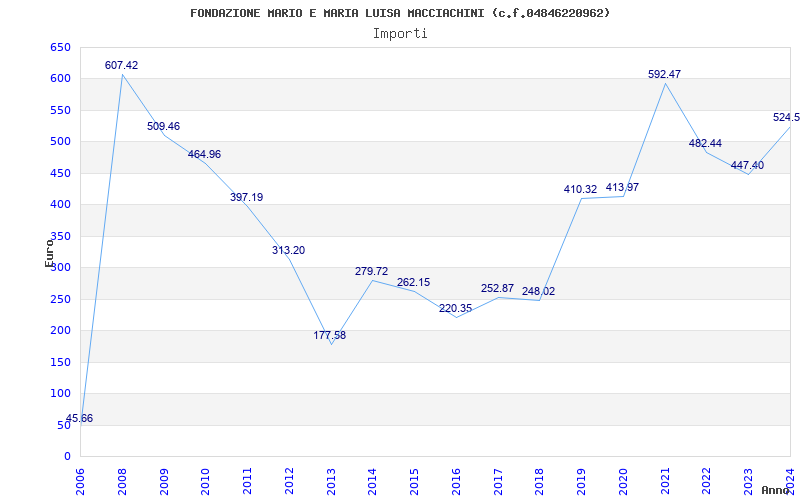Click the 500 y-axis tick label

pos(60,142)
